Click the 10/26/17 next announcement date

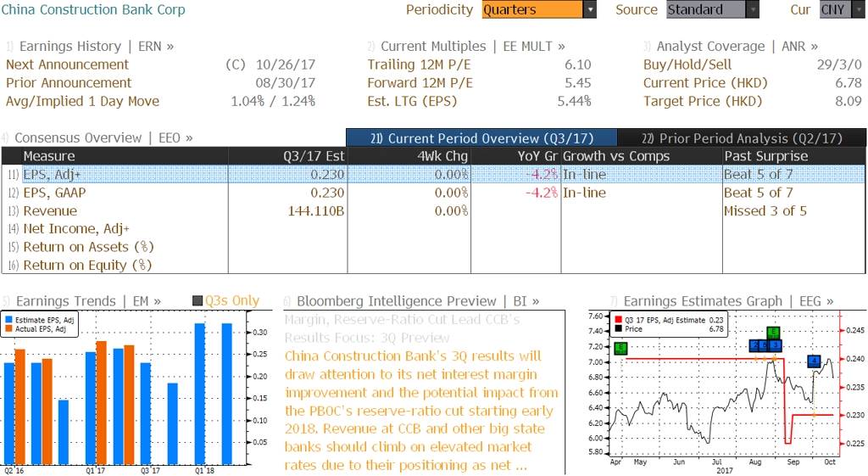(x=286, y=64)
